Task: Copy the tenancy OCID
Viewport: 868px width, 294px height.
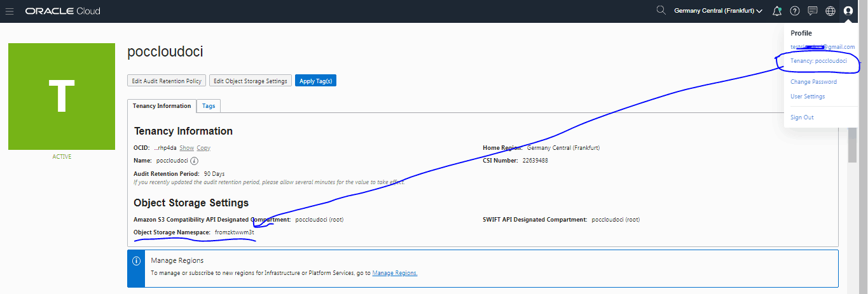Action: [x=203, y=148]
